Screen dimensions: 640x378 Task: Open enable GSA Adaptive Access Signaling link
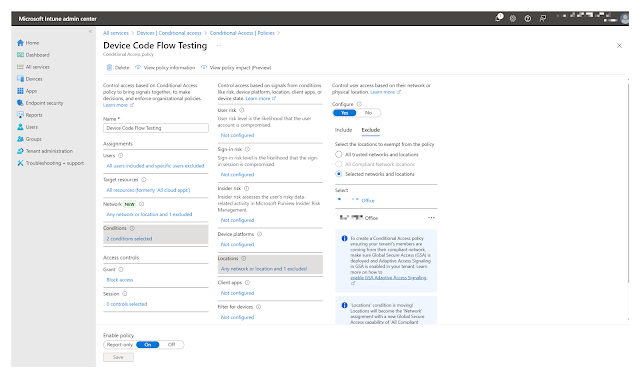click(x=388, y=278)
